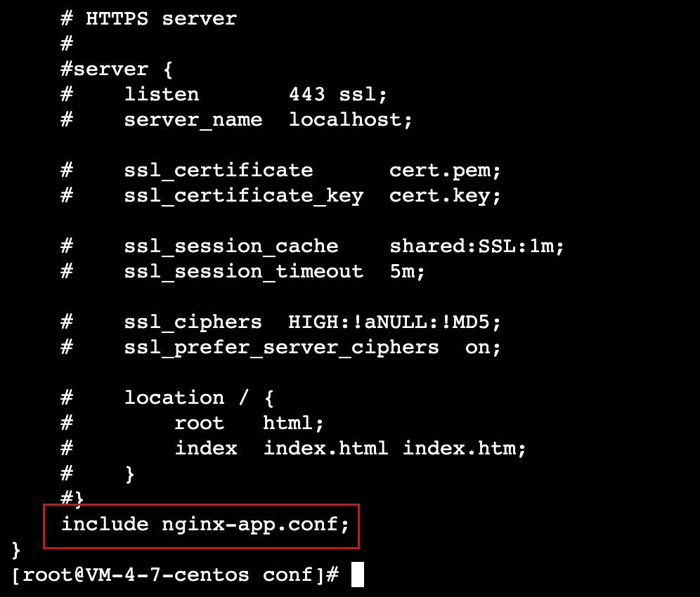
Task: Click the "cert.key;" key filename
Action: click(x=444, y=195)
